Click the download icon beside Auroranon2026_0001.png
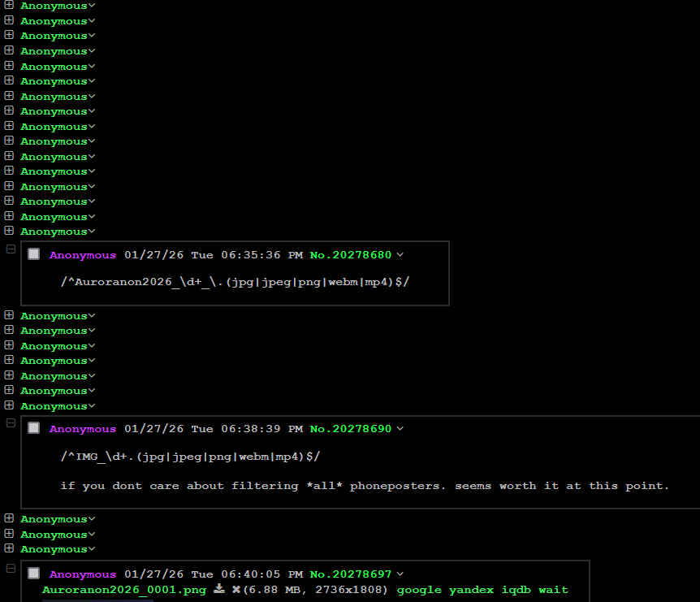700x602 pixels. [x=219, y=589]
